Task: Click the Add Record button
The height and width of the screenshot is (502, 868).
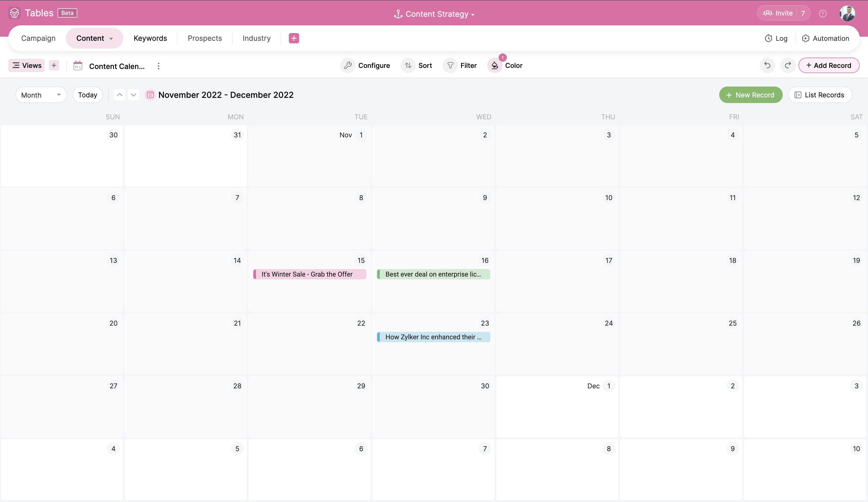Action: [829, 65]
